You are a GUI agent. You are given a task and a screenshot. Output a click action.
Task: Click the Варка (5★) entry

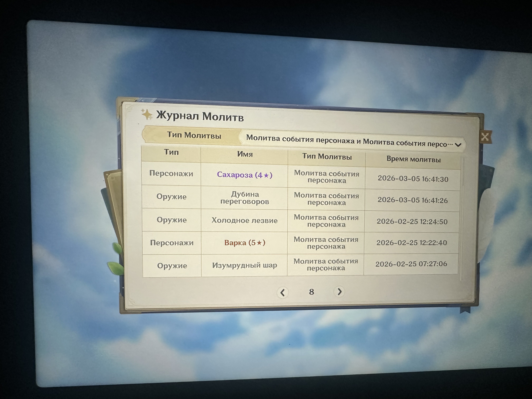(245, 243)
